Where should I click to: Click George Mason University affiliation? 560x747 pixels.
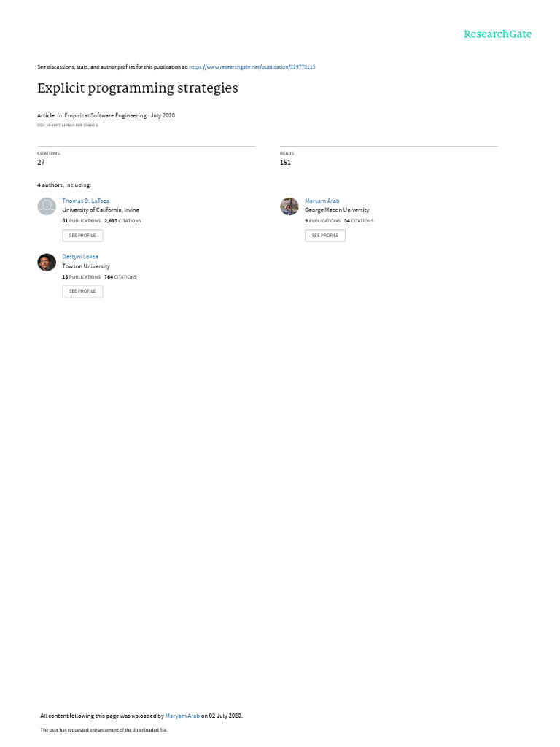337,210
